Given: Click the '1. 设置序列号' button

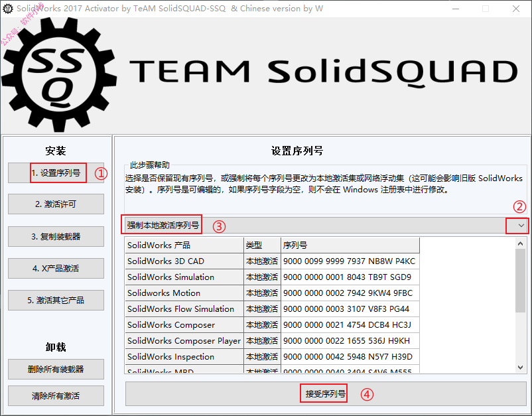Looking at the screenshot, I should tap(56, 173).
